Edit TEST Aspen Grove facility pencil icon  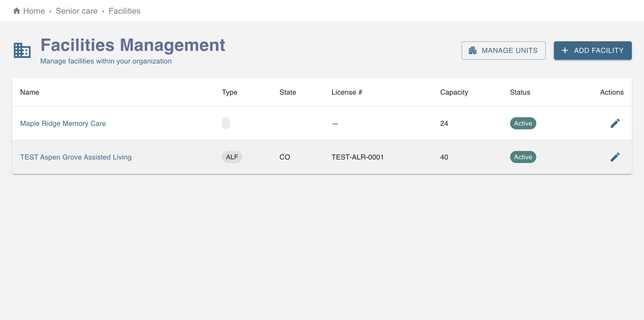[615, 157]
